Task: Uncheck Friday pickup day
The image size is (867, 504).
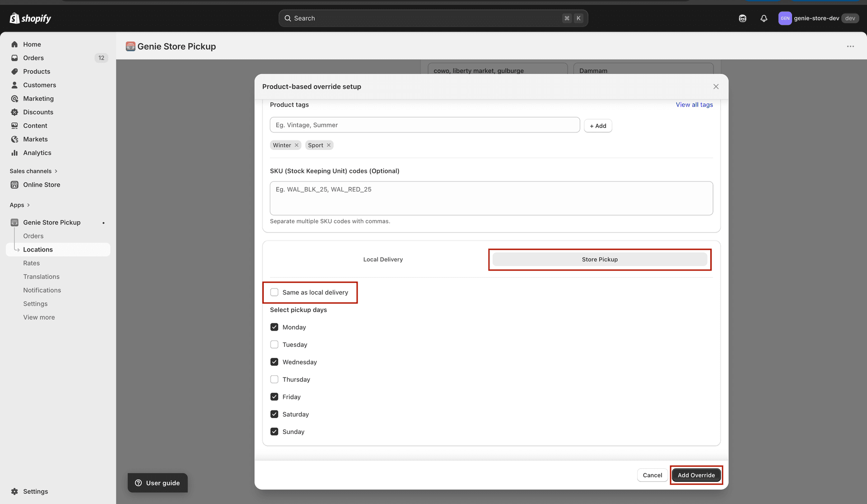Action: pyautogui.click(x=274, y=397)
